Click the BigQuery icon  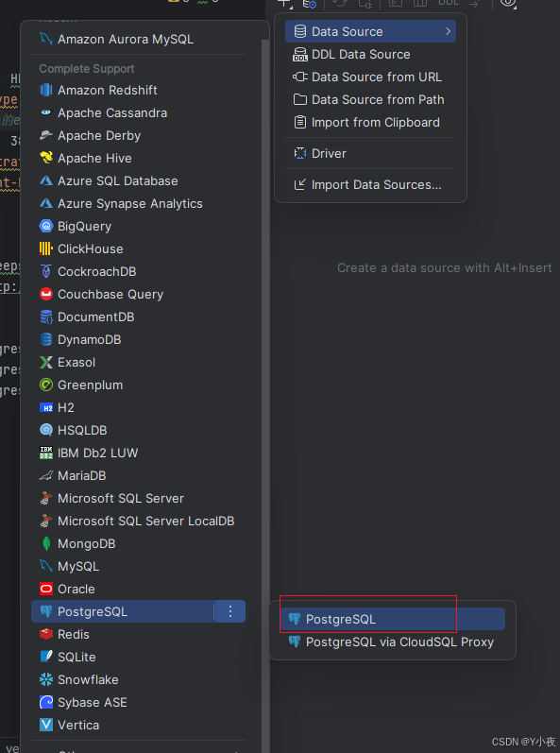(x=46, y=226)
